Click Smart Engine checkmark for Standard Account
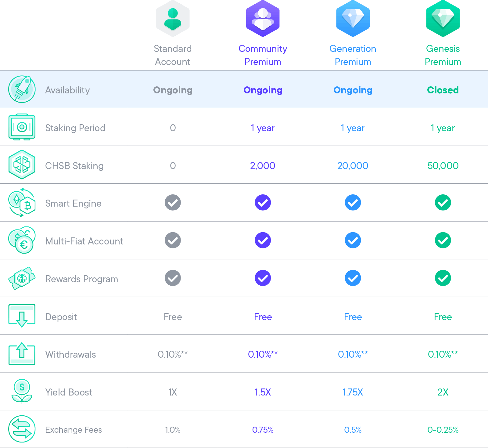Screen dimensions: 488x448 (x=173, y=203)
